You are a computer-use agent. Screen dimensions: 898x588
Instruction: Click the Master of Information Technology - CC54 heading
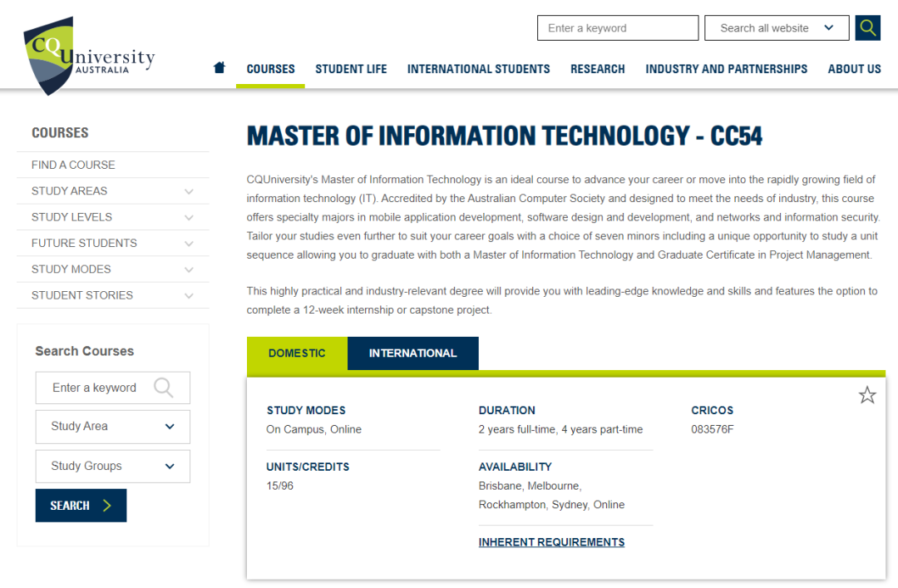coord(505,136)
